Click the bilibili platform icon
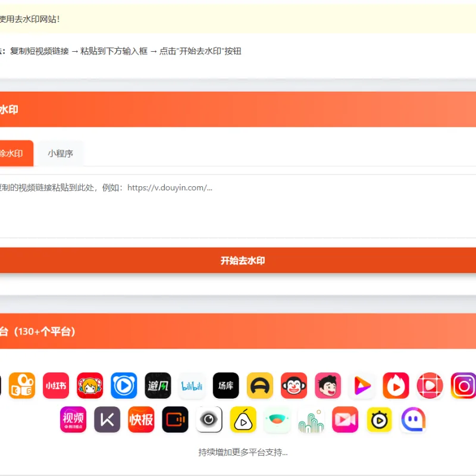 point(192,386)
